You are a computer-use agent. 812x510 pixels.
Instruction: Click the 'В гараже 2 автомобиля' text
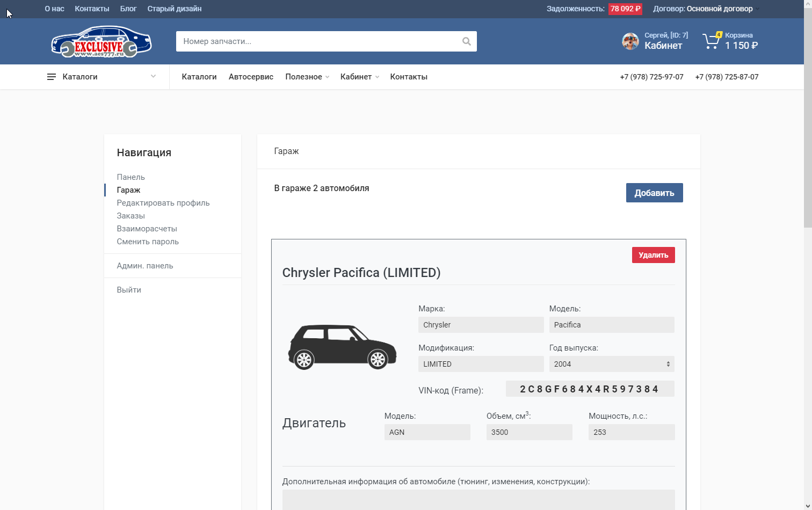pos(322,188)
